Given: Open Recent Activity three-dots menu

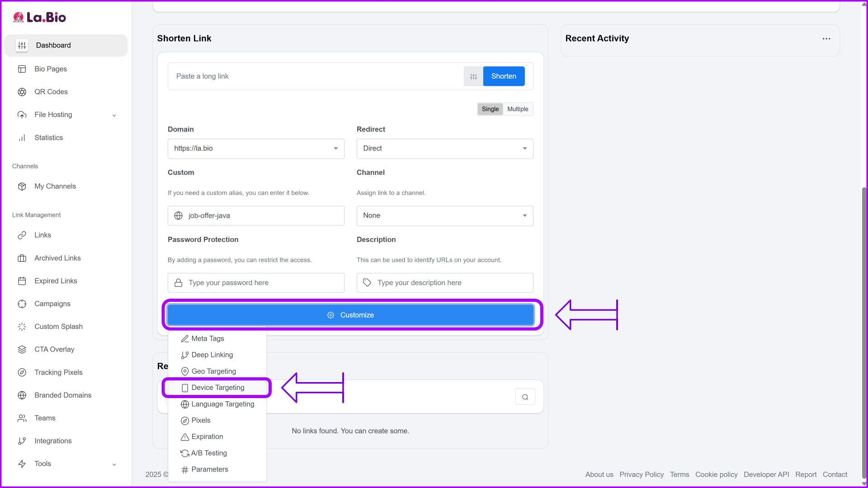Looking at the screenshot, I should (826, 39).
